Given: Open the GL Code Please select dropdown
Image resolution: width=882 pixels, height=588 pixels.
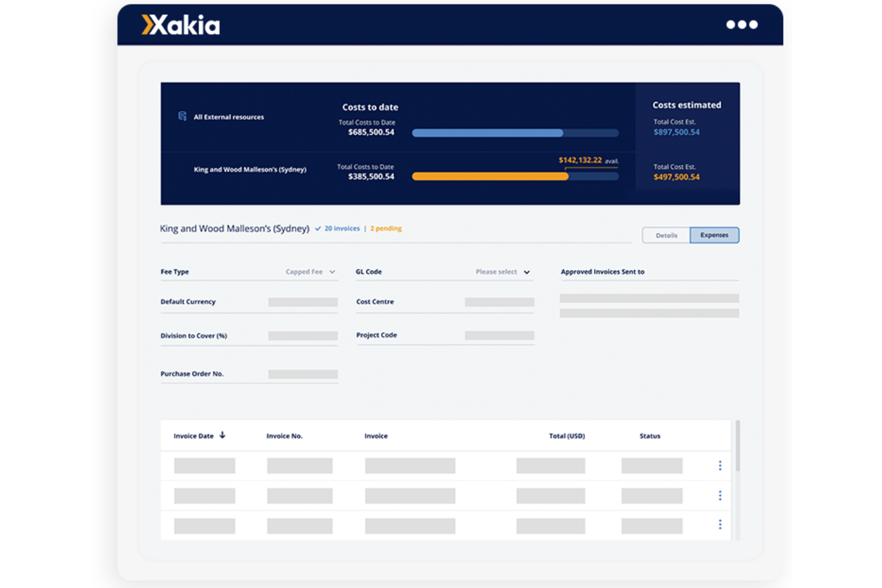Looking at the screenshot, I should click(503, 272).
